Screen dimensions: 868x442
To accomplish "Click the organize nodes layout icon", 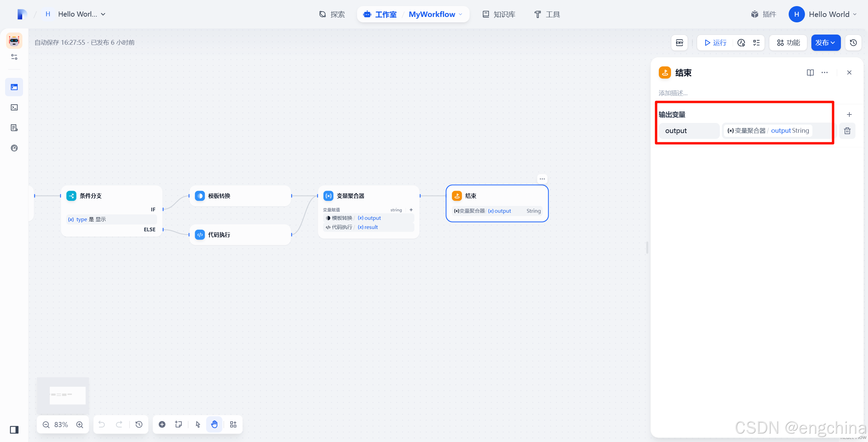I will (x=233, y=424).
